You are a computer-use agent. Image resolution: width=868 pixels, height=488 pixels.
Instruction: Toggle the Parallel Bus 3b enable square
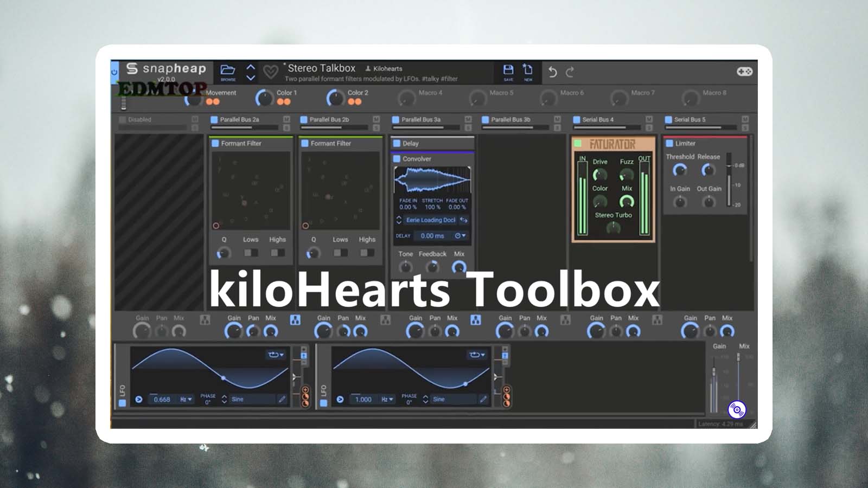486,119
